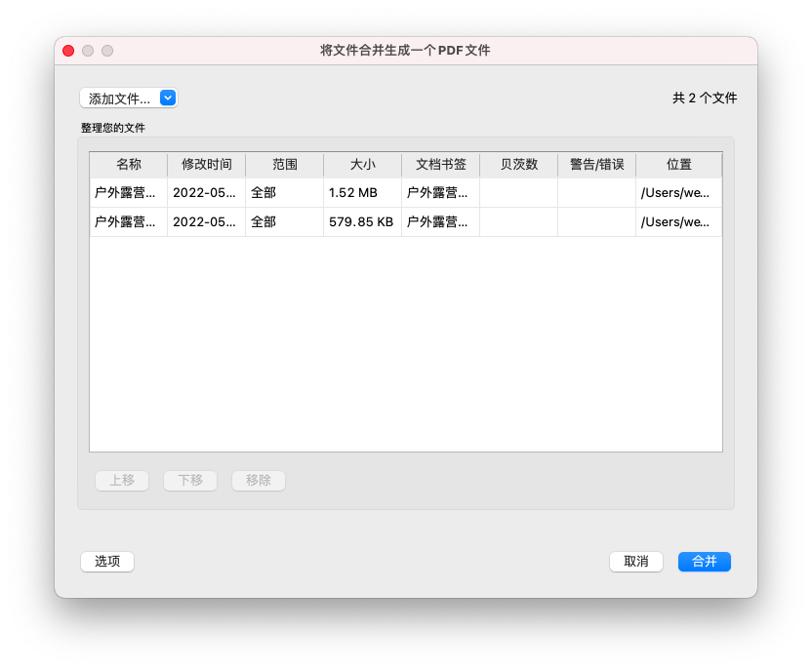Click the 添加文件 button
This screenshot has width=812, height=670.
[x=119, y=99]
